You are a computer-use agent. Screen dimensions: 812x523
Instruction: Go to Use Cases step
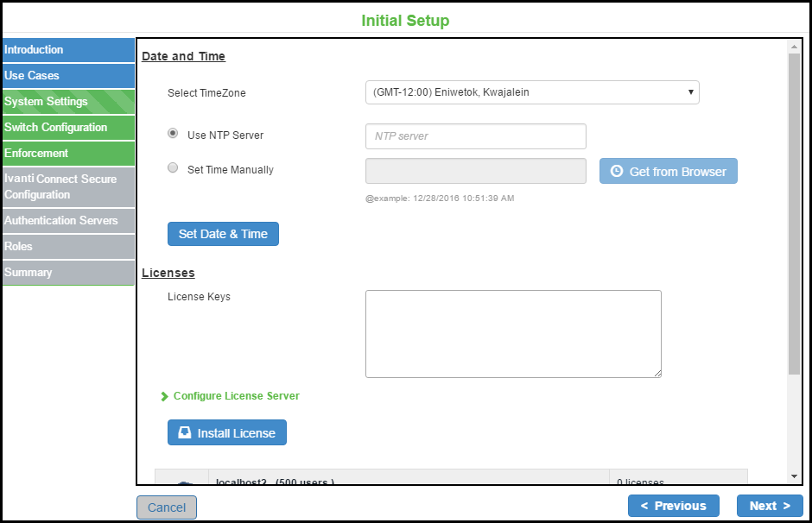tap(67, 76)
